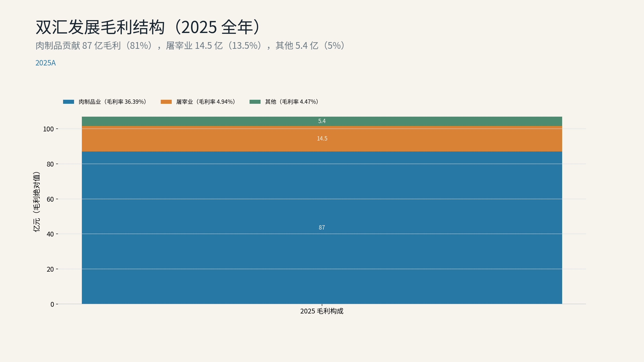
Task: Click the y-axis tick label 40
Action: [x=50, y=234]
